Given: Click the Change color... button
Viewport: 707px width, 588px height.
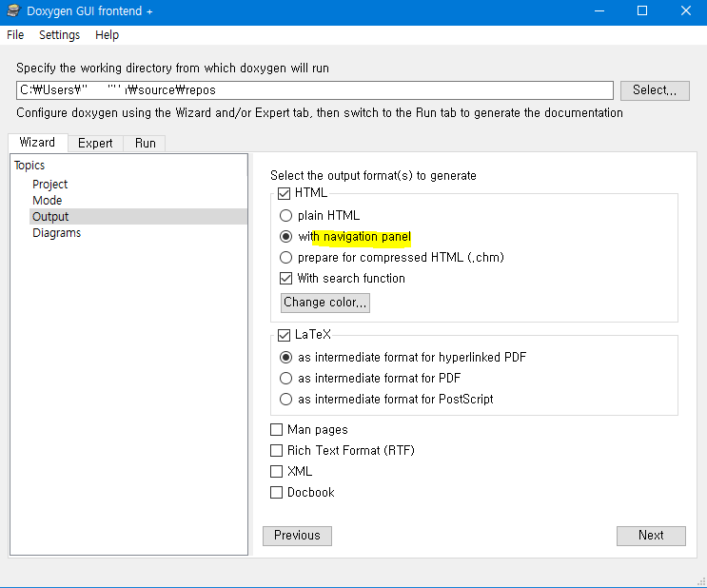Looking at the screenshot, I should [x=325, y=303].
